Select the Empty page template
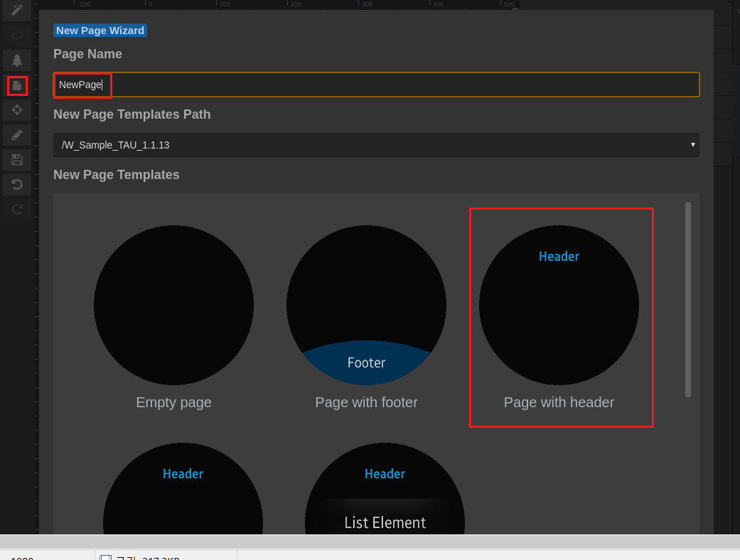Image resolution: width=740 pixels, height=560 pixels. 173,304
